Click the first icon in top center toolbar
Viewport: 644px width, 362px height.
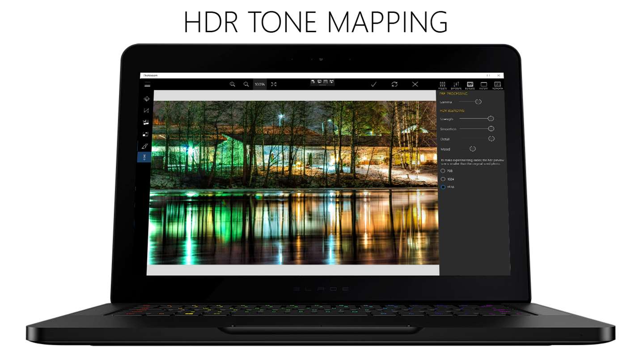314,81
